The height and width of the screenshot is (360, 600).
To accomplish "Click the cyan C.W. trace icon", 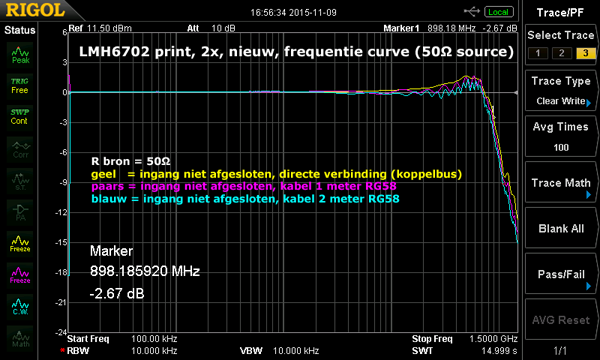I will point(20,306).
